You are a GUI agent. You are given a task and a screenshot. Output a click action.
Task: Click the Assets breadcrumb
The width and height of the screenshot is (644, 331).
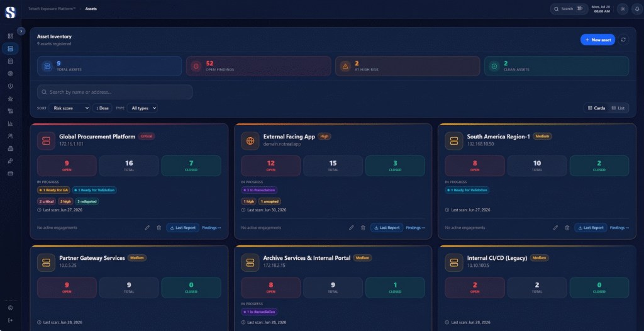(x=91, y=9)
